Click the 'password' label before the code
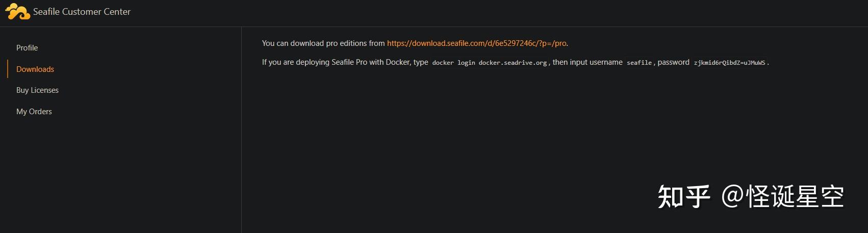Screen dimensions: 868x233 pos(673,62)
